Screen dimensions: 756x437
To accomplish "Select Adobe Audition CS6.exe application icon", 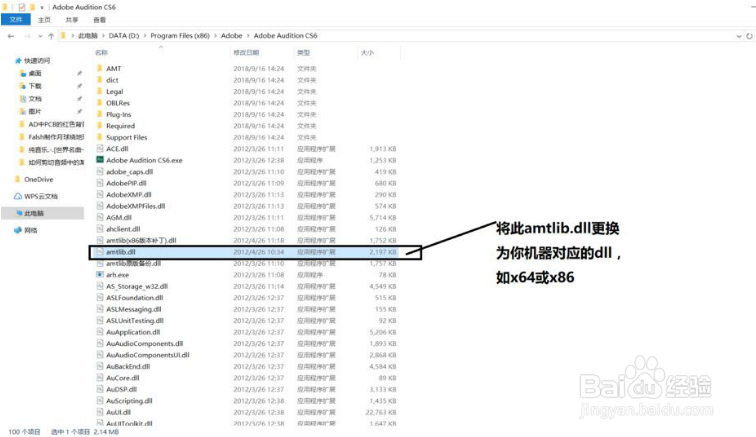I will click(x=100, y=160).
